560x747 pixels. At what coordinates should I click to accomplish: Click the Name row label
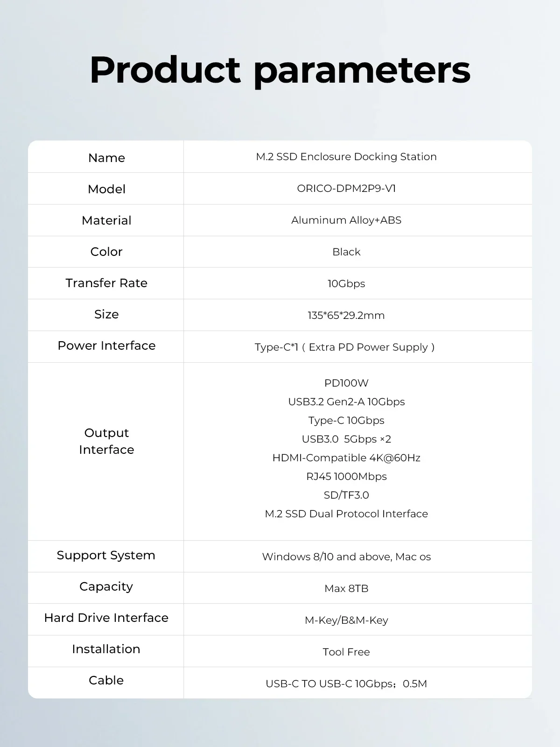point(106,158)
